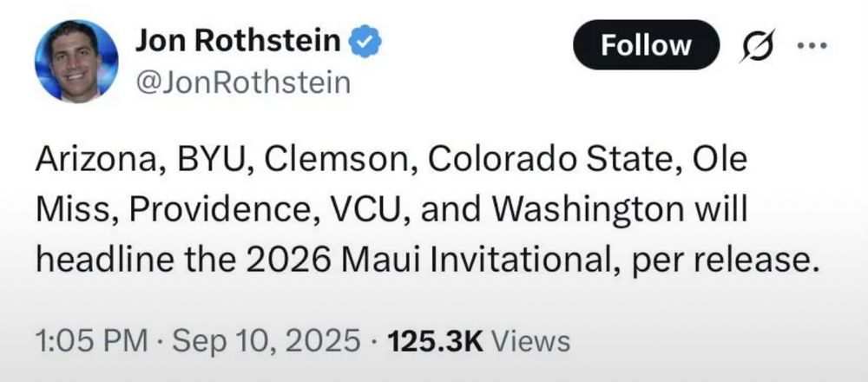Click the Jon Rothstein display name
The image size is (868, 382).
[x=238, y=42]
